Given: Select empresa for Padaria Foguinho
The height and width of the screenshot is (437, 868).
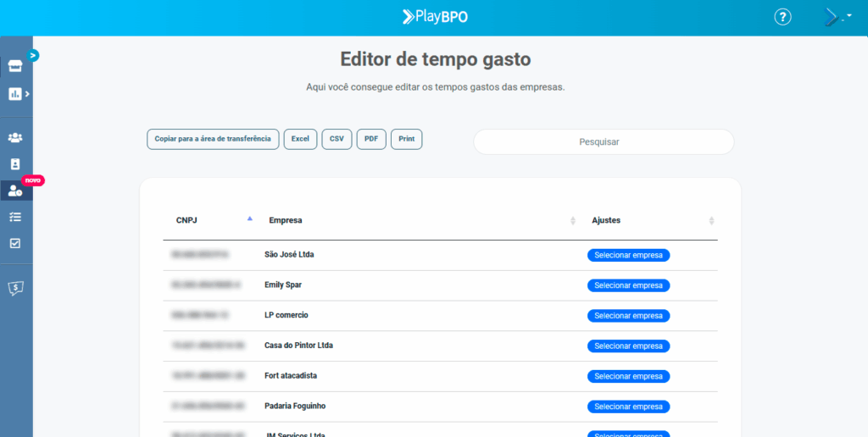Looking at the screenshot, I should tap(628, 407).
